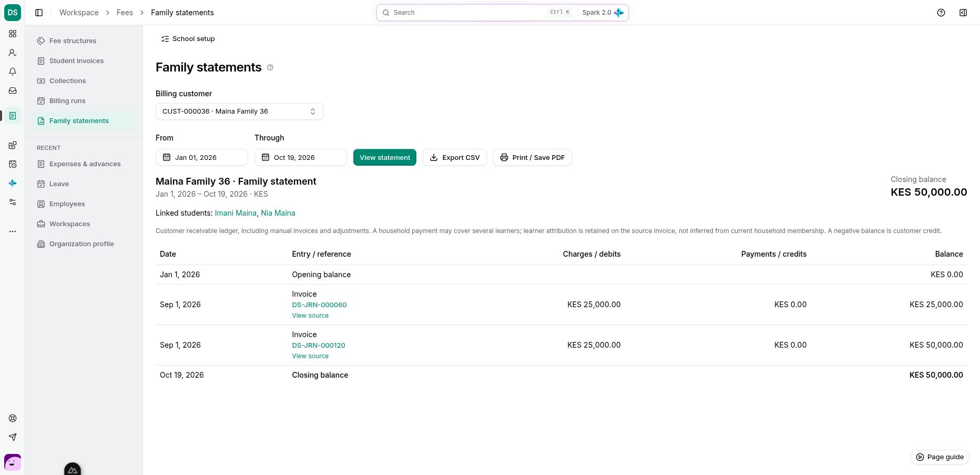Open Organization profile recent item

pyautogui.click(x=84, y=244)
